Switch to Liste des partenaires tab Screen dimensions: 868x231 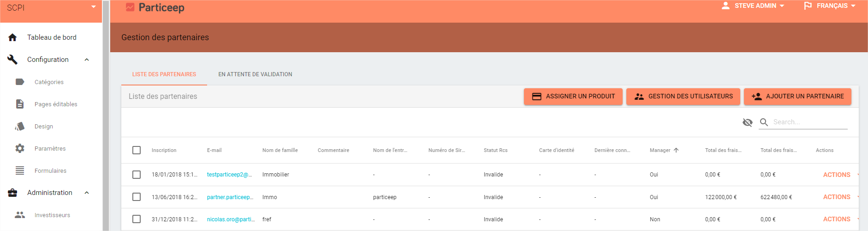tap(164, 74)
